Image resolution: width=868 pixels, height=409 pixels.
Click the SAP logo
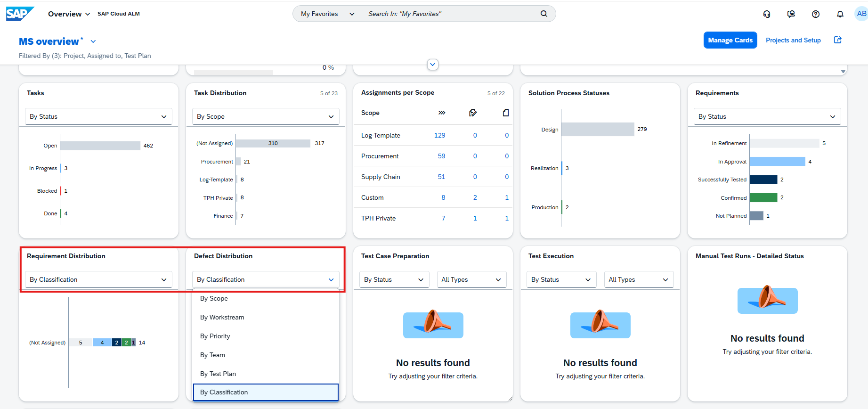pos(20,14)
